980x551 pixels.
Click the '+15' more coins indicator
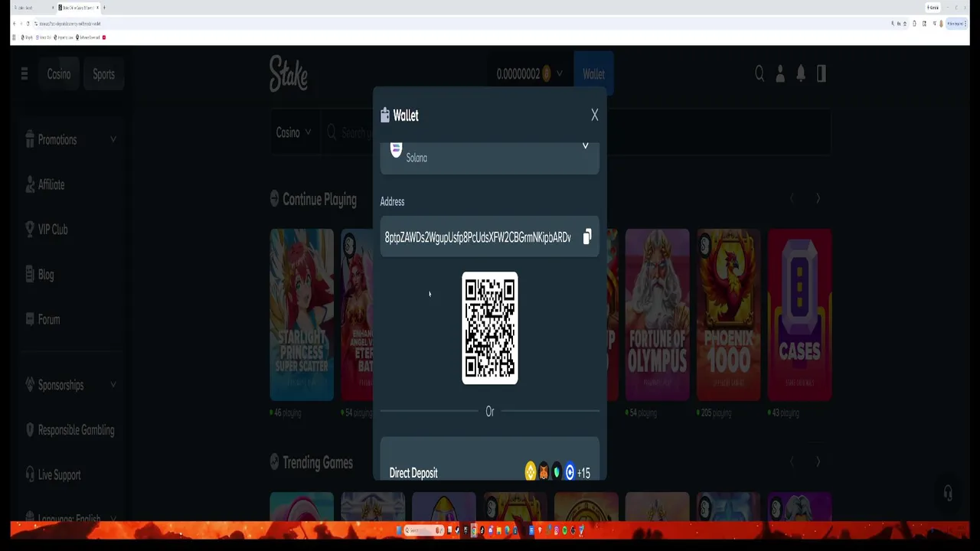pyautogui.click(x=583, y=473)
